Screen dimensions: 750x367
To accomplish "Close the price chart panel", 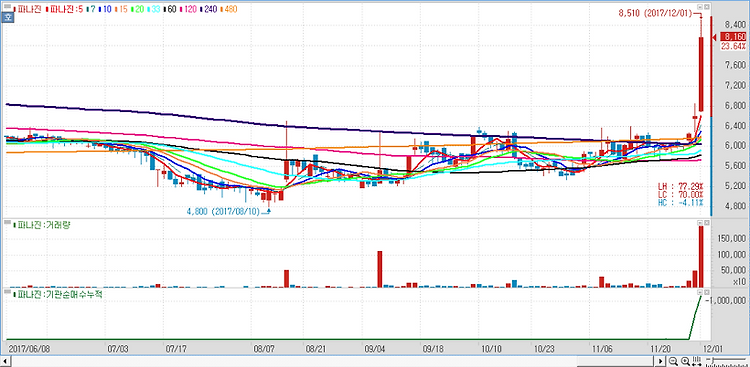I will pyautogui.click(x=707, y=7).
